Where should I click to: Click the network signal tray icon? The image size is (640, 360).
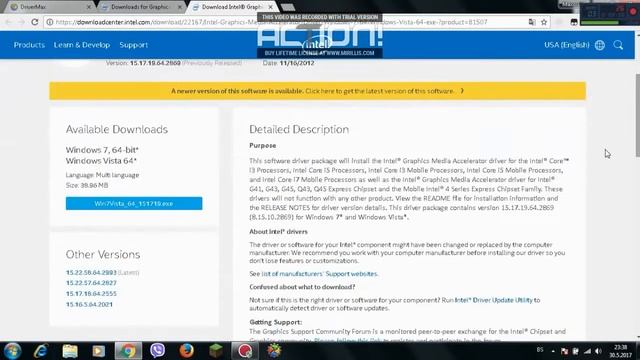click(587, 351)
